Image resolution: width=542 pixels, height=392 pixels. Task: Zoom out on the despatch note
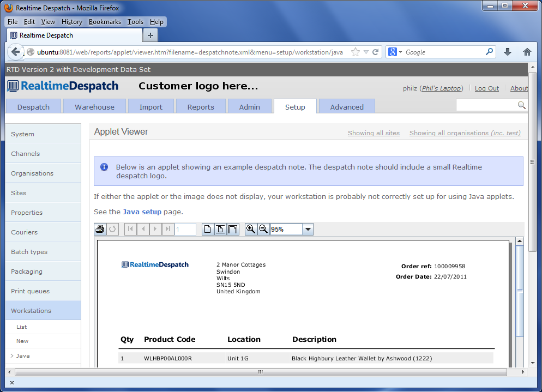click(263, 229)
